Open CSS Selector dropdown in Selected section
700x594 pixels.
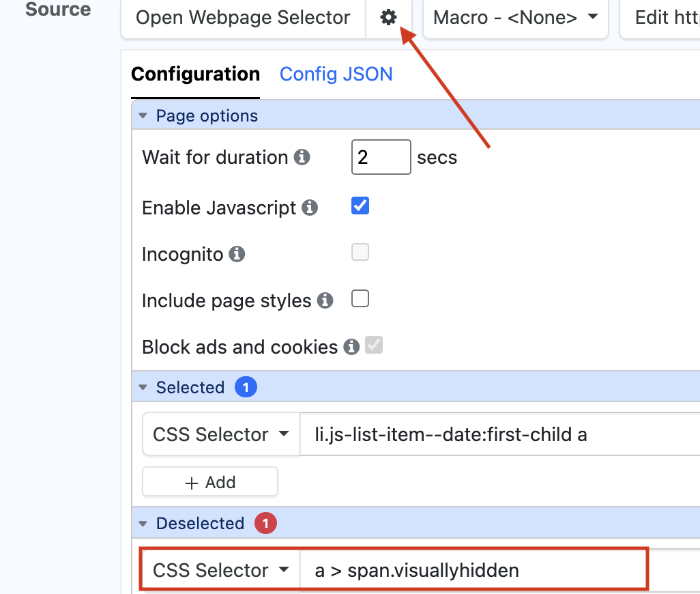(220, 434)
